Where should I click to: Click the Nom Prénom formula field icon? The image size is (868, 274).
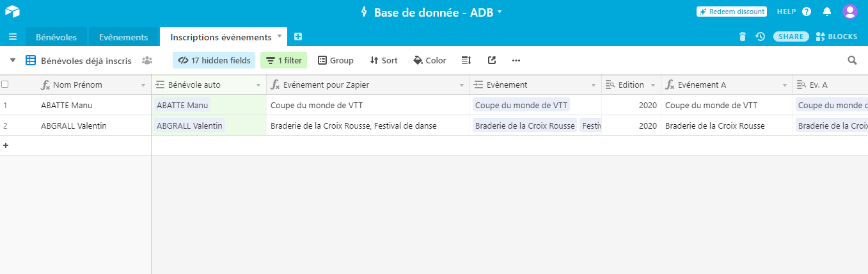coord(45,85)
